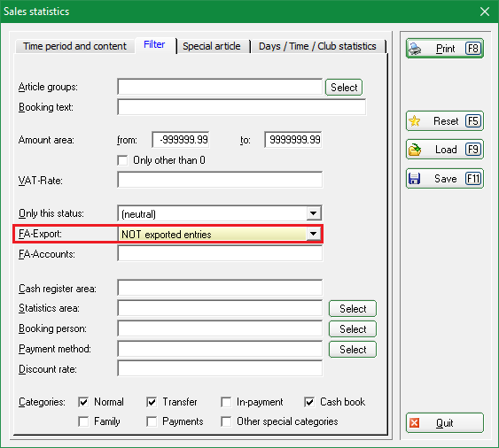Uncheck the Normal category checkbox
The image size is (499, 448).
tap(83, 402)
